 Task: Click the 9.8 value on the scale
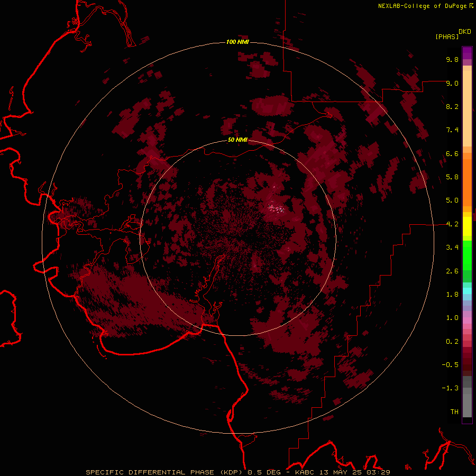point(452,59)
